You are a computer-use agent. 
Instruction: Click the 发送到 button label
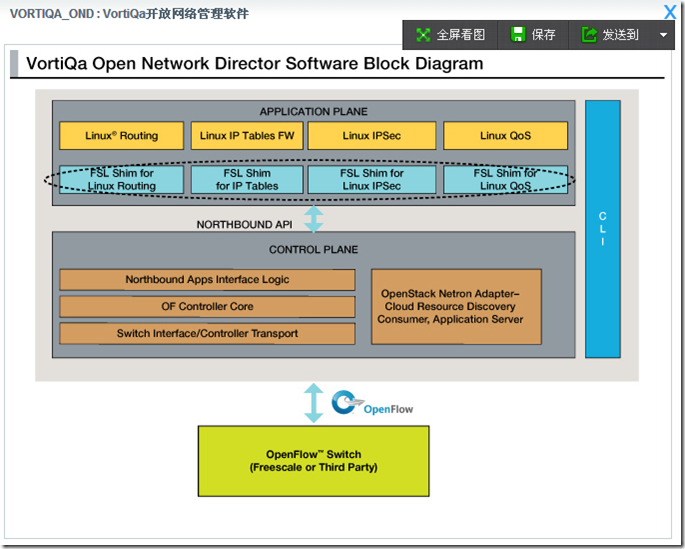pyautogui.click(x=620, y=35)
